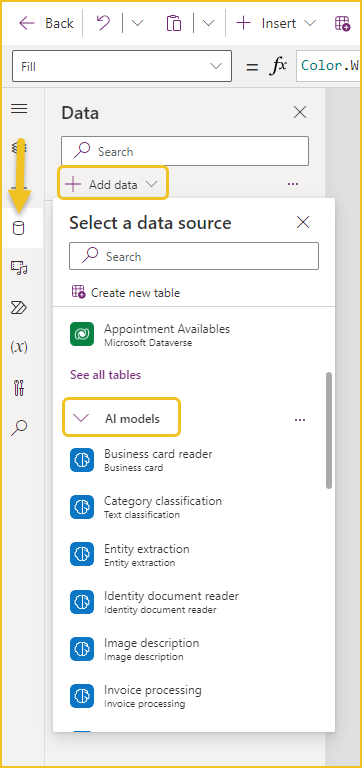Click the Undo arrow icon
The image size is (362, 768).
(103, 23)
